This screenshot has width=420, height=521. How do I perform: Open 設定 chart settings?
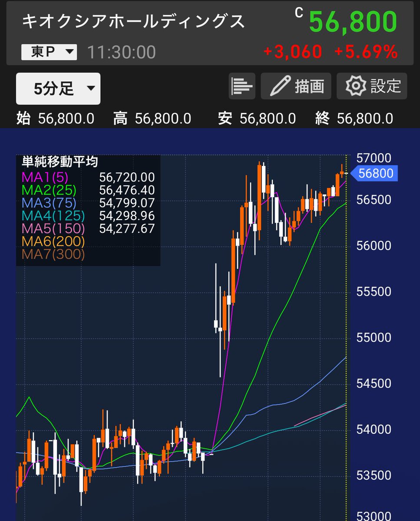point(372,86)
